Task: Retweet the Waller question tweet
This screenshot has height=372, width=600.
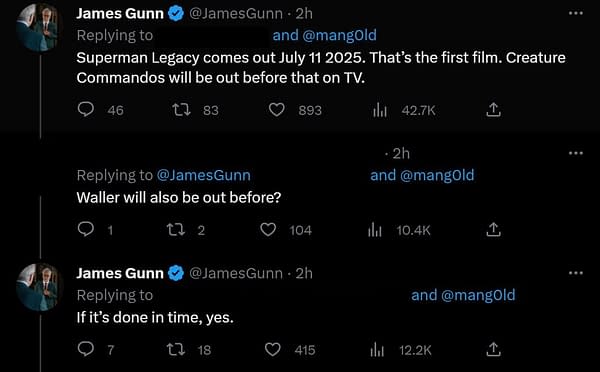Action: (176, 230)
